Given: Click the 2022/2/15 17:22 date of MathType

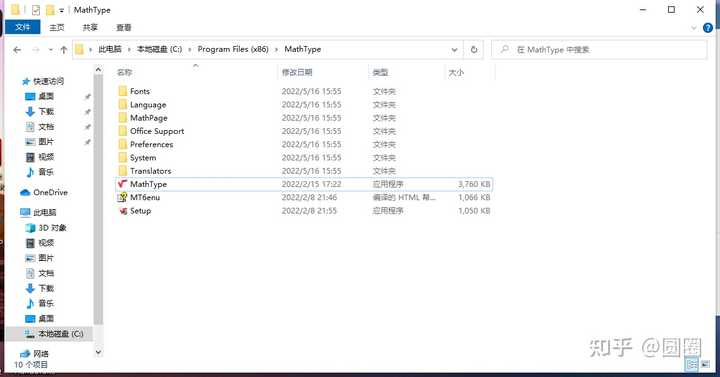Looking at the screenshot, I should click(311, 184).
